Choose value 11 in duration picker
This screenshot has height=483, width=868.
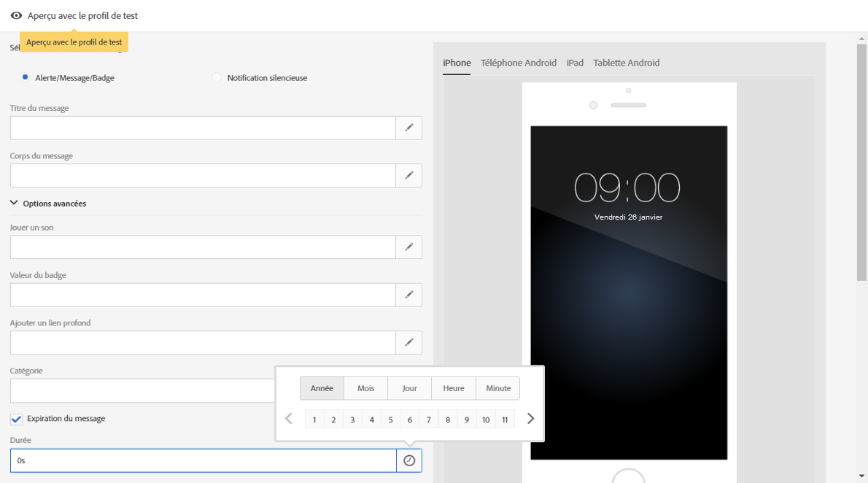[505, 420]
